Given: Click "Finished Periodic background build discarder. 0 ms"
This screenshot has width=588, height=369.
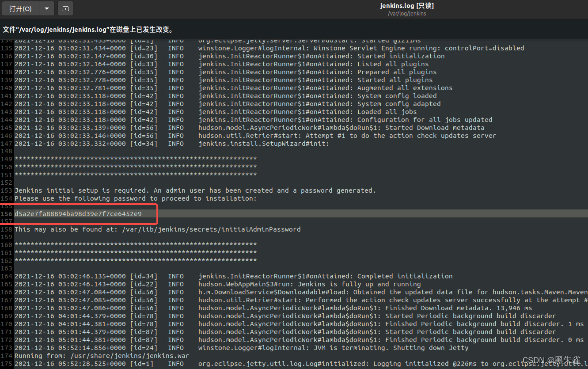Looking at the screenshot, I should pyautogui.click(x=299, y=340).
